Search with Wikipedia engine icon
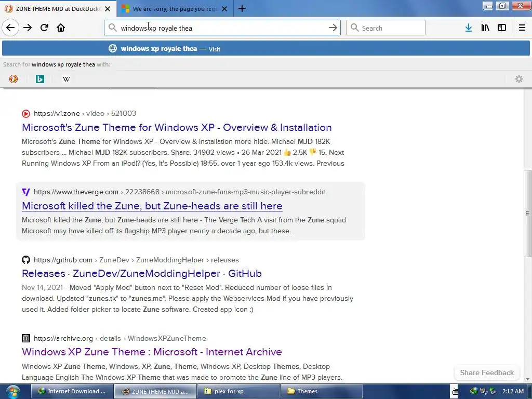The width and height of the screenshot is (532, 399). coord(66,79)
